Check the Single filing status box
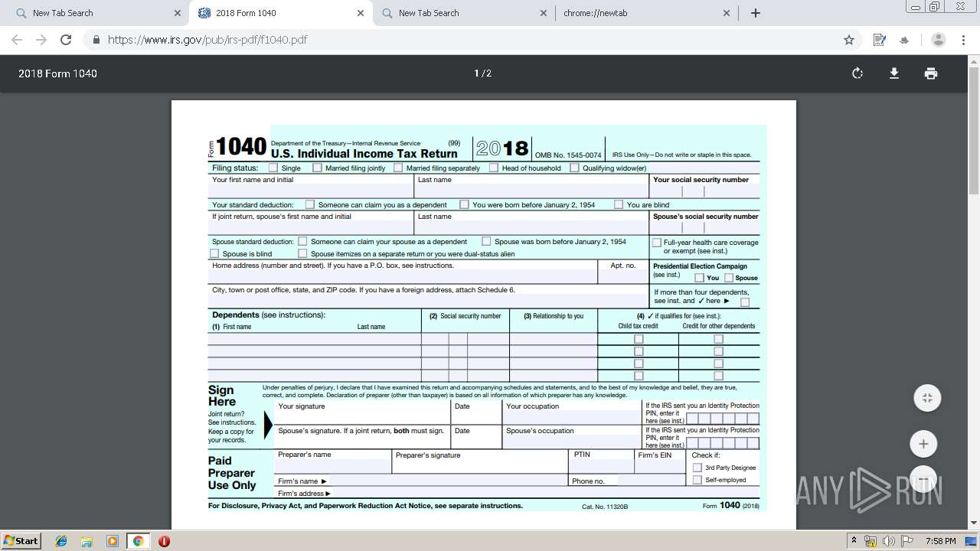The width and height of the screenshot is (980, 551). [273, 168]
